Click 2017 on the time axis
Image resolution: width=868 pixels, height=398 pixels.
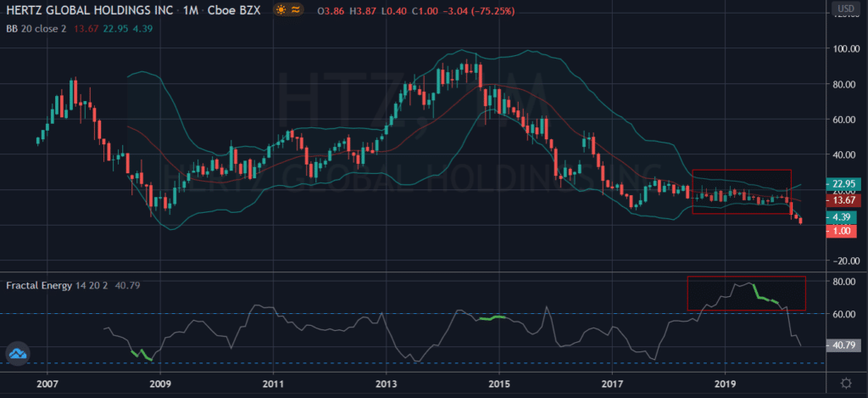612,383
